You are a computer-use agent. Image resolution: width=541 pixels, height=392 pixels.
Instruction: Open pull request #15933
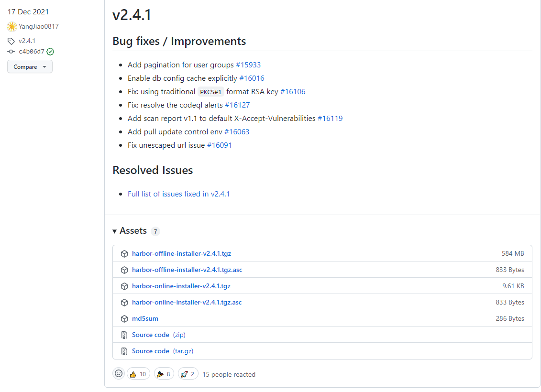(248, 65)
